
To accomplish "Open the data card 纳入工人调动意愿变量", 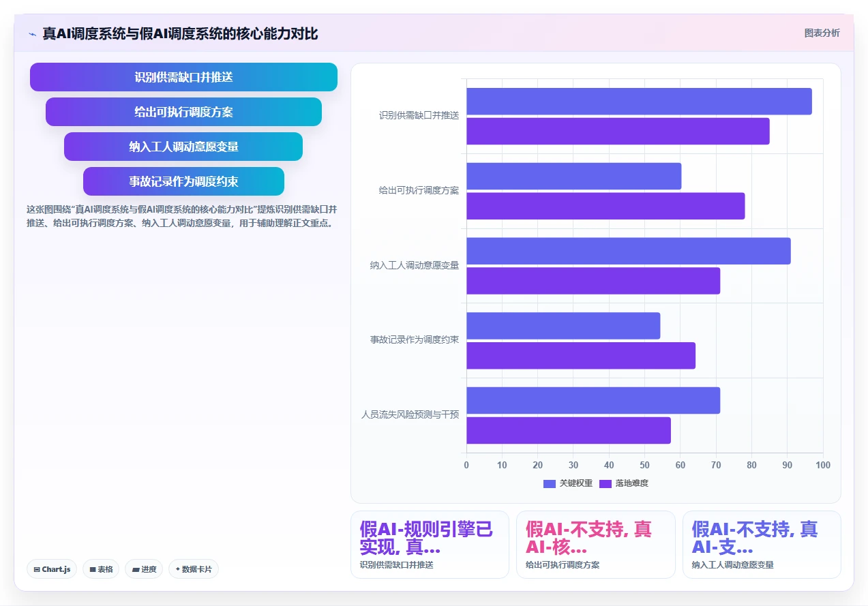I will 762,545.
